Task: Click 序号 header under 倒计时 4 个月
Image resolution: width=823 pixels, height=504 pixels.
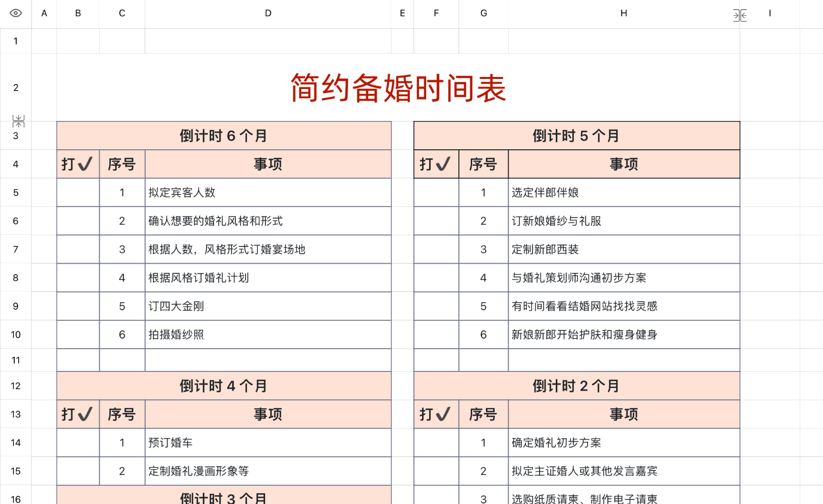Action: click(122, 414)
